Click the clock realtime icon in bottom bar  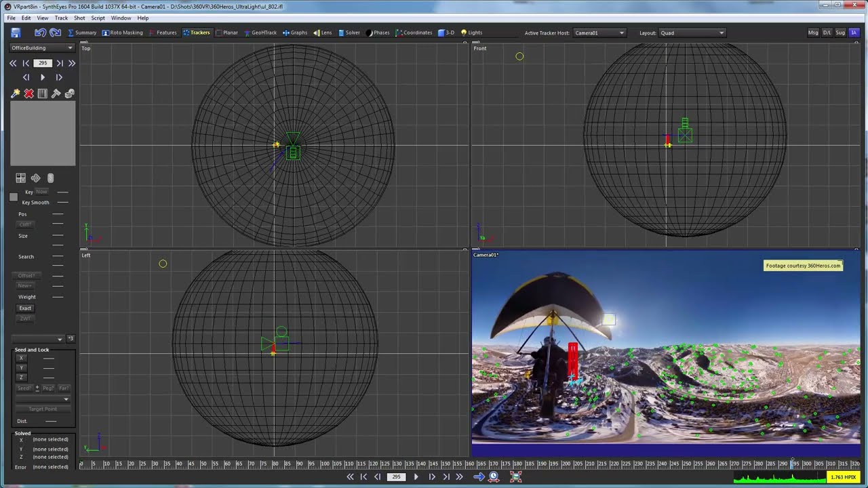pyautogui.click(x=494, y=476)
